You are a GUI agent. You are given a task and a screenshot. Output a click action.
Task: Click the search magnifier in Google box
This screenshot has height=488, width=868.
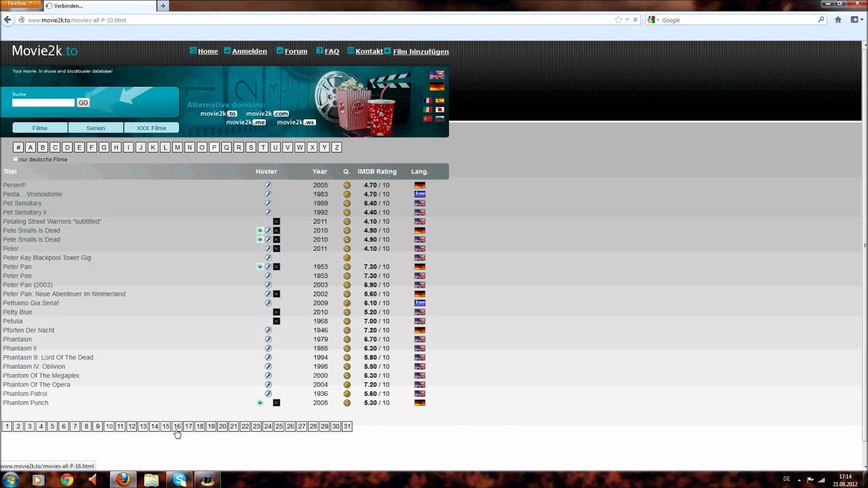[821, 20]
